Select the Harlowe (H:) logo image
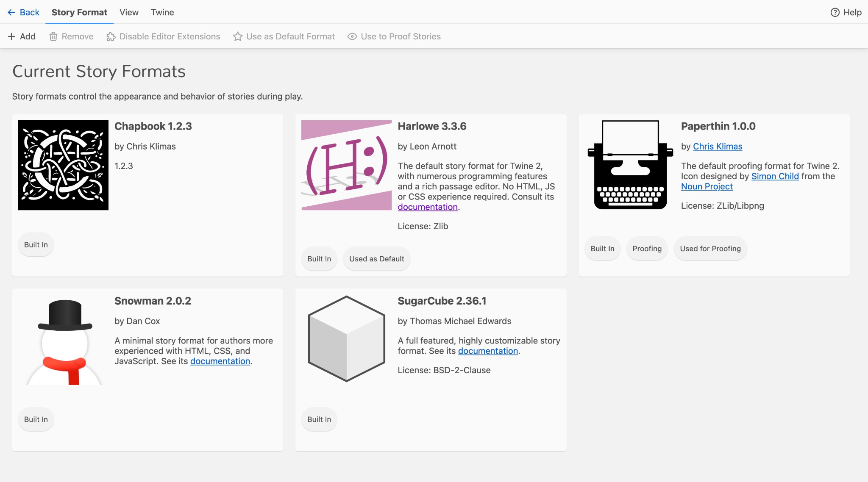 pos(346,165)
